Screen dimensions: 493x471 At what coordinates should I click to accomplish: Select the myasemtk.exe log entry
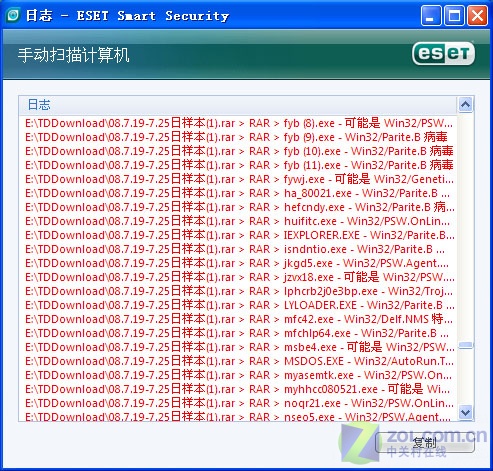tap(239, 375)
